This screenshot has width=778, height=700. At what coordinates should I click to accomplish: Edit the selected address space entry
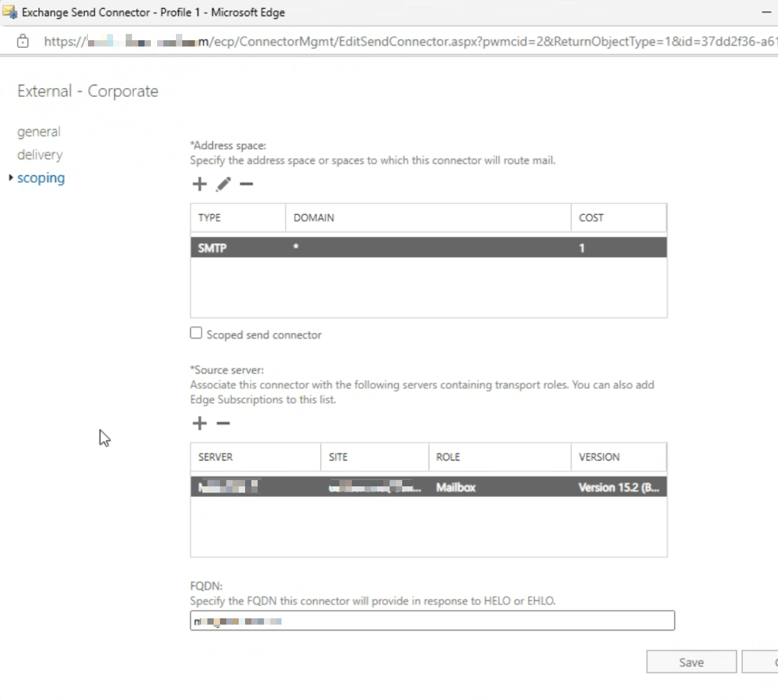pyautogui.click(x=223, y=184)
